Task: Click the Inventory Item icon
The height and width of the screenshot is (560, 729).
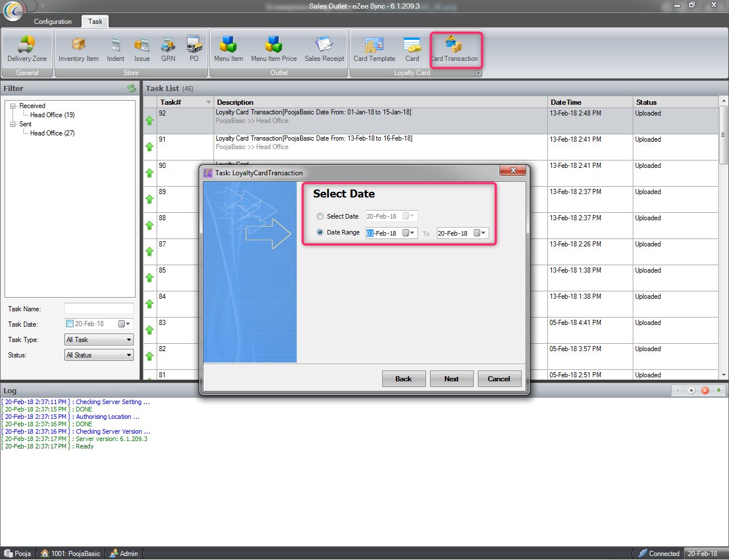Action: pos(79,49)
